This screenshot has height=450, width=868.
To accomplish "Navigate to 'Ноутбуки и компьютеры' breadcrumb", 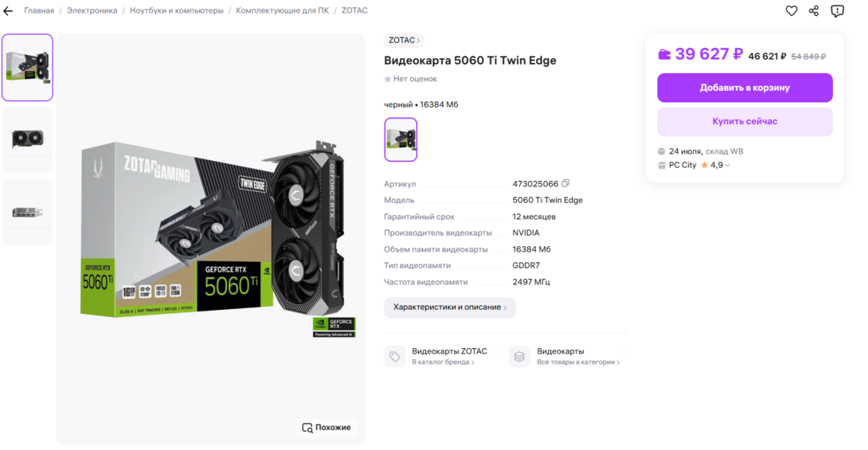I will point(176,11).
